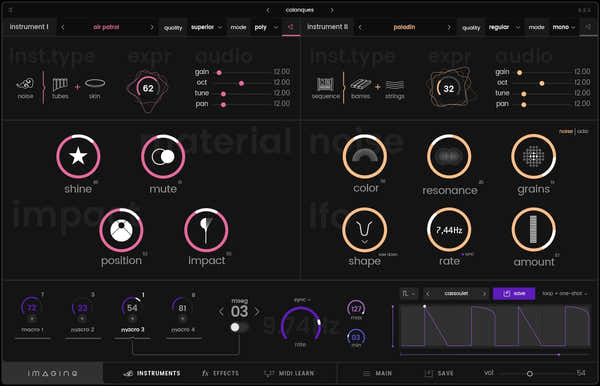Select the noise instrument type icon
Screen dimensions: 600x386
point(25,83)
